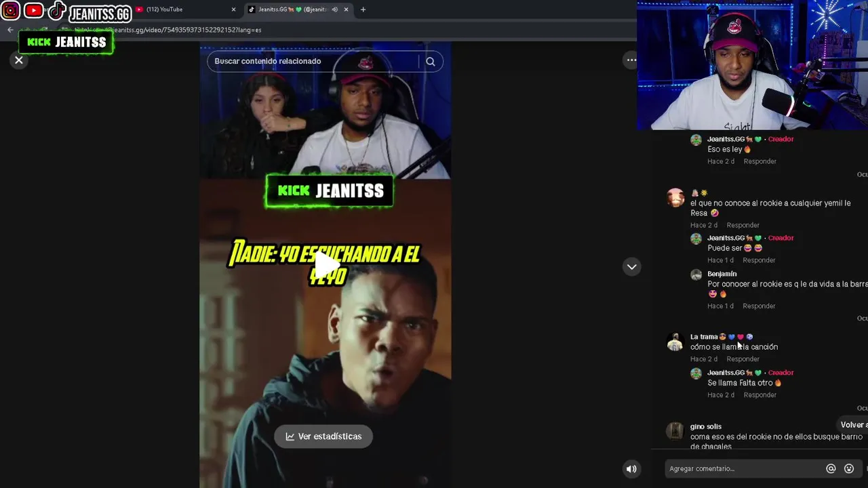Close the YouTube browser tab

coord(233,9)
